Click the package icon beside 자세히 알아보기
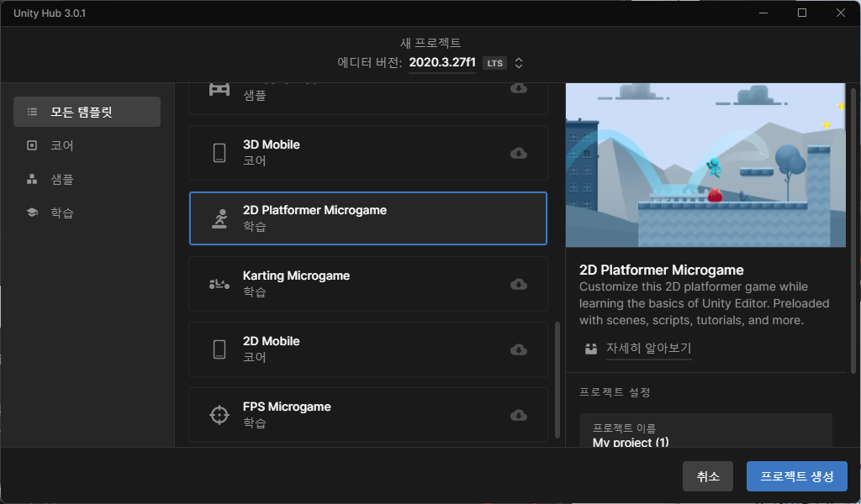This screenshot has height=504, width=861. tap(591, 349)
